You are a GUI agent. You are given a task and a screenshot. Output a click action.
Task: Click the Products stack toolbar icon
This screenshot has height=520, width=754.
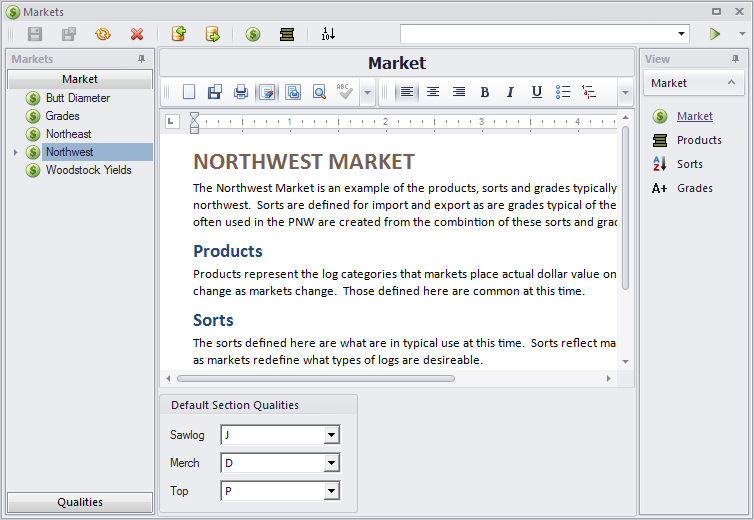pos(287,34)
